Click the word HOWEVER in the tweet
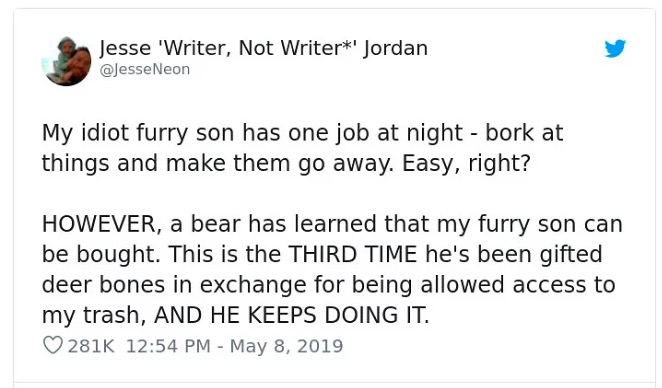 pyautogui.click(x=101, y=224)
